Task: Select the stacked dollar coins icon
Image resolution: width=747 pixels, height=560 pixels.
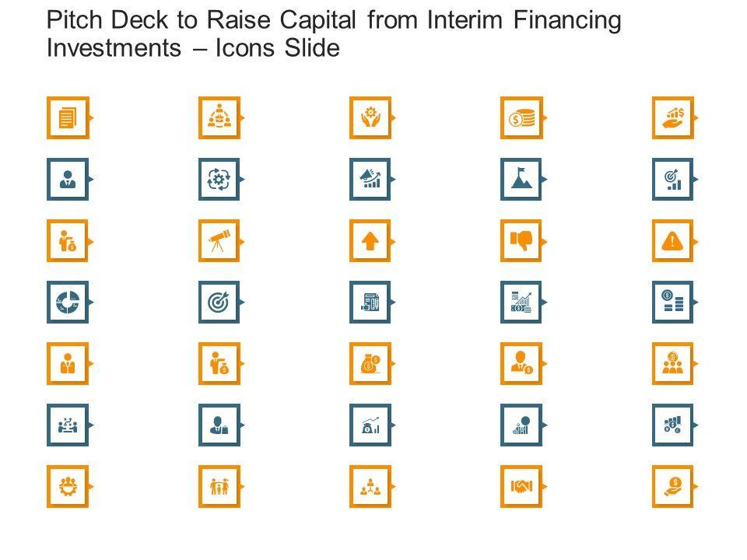Action: click(x=521, y=117)
